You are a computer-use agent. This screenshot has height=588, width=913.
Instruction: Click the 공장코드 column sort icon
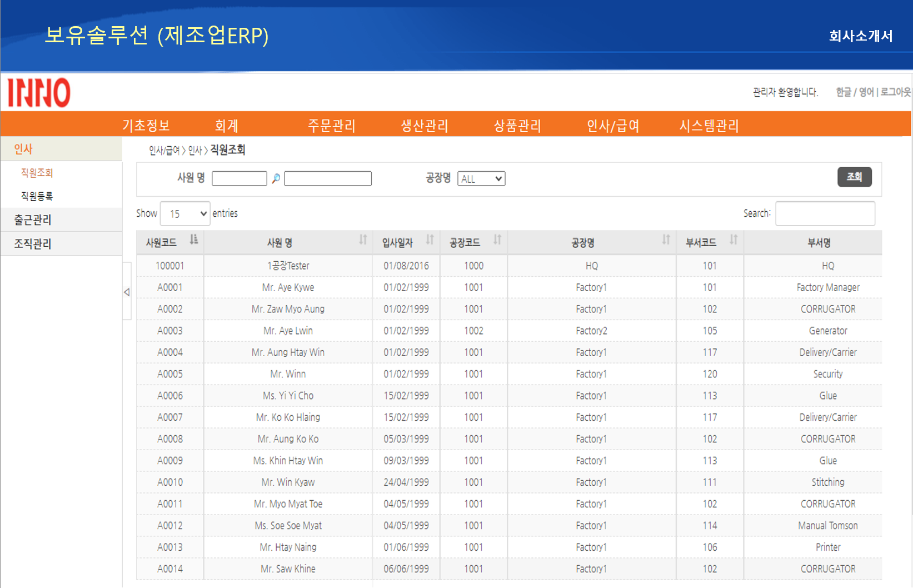[x=497, y=240]
